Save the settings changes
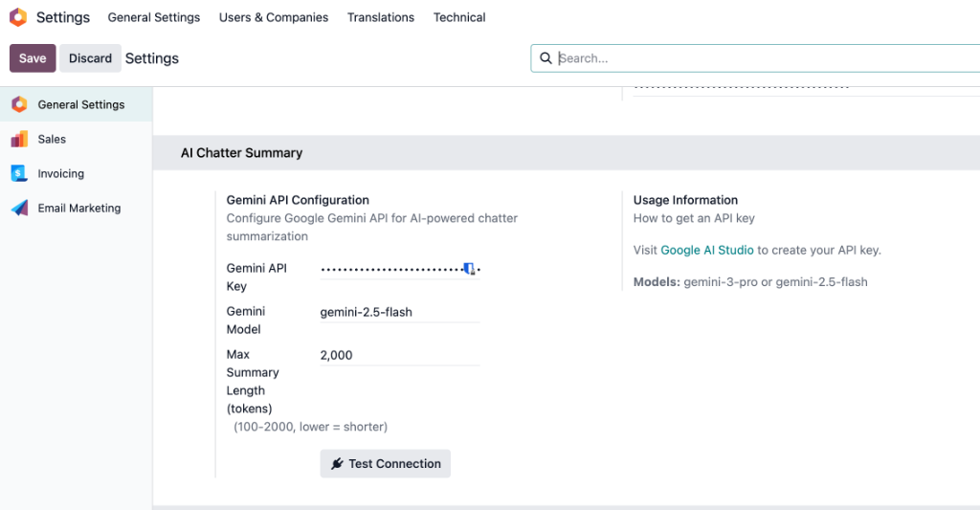This screenshot has height=510, width=980. (33, 58)
